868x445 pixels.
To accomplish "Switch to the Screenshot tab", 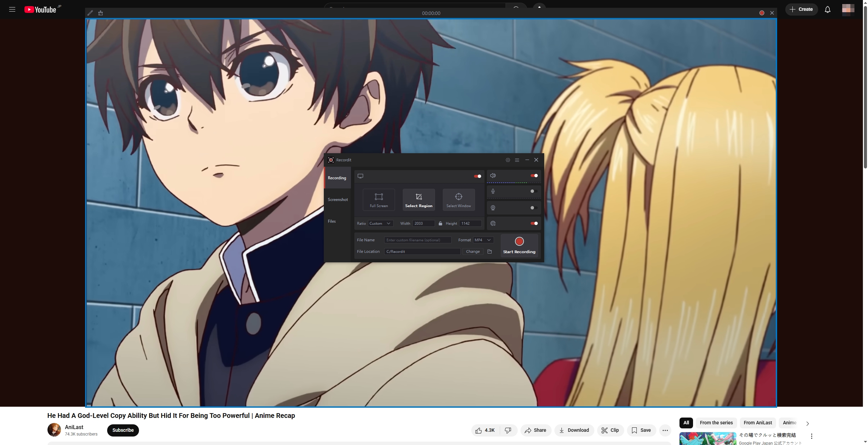I will (x=338, y=200).
